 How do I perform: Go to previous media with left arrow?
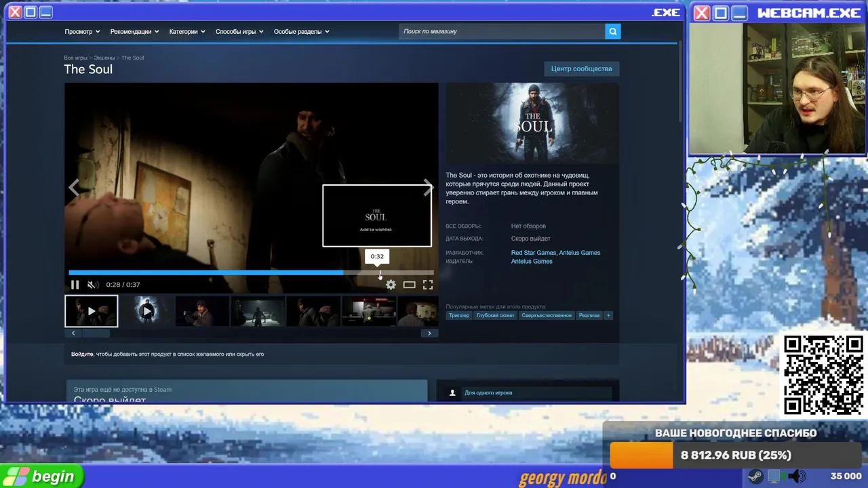tap(74, 188)
